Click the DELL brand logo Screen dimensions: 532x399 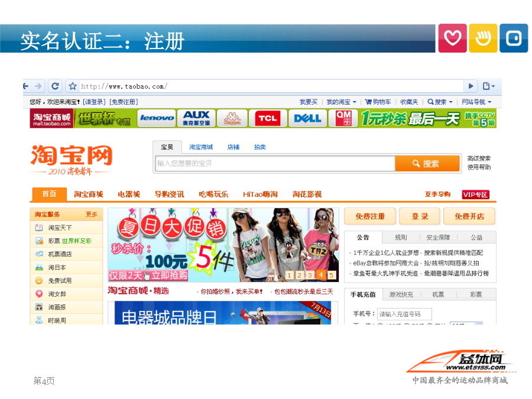click(307, 118)
